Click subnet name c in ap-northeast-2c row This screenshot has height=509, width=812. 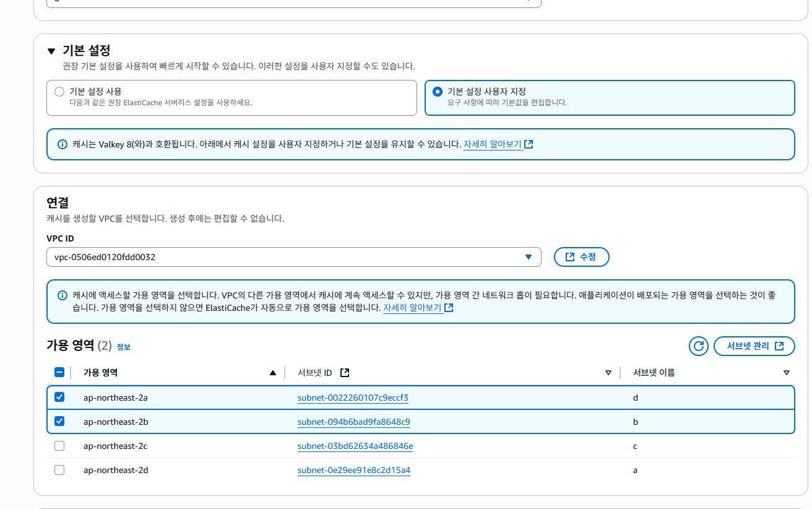(635, 446)
